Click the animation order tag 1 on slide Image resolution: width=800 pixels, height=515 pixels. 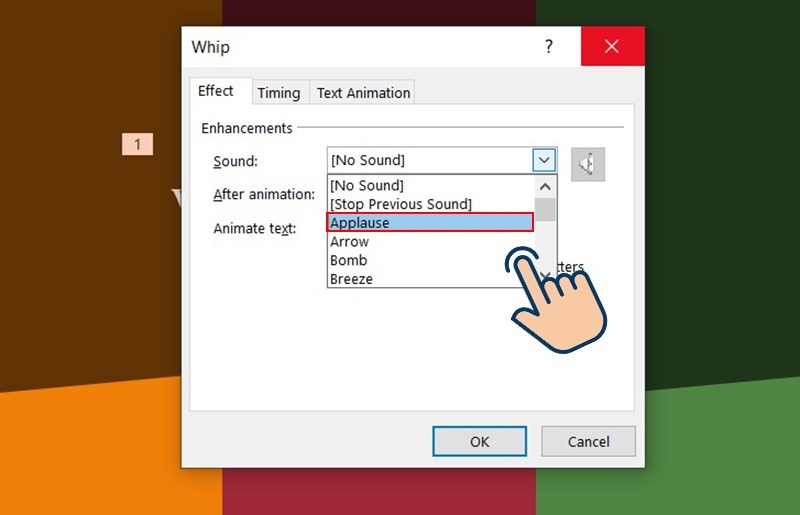point(137,144)
